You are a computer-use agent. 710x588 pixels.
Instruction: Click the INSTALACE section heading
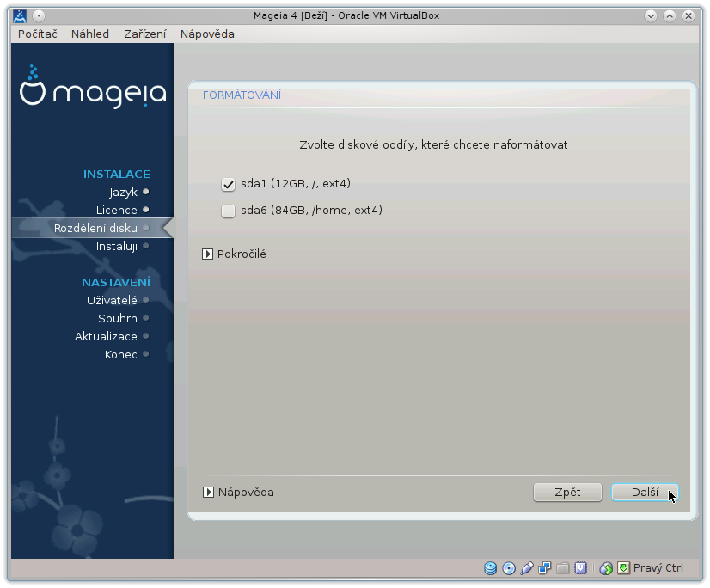click(x=117, y=174)
